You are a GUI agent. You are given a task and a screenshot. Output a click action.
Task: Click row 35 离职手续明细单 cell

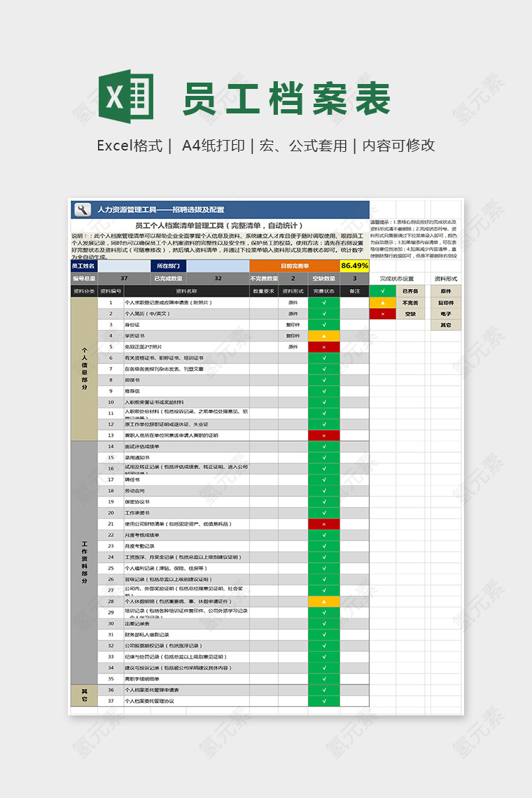[186, 679]
